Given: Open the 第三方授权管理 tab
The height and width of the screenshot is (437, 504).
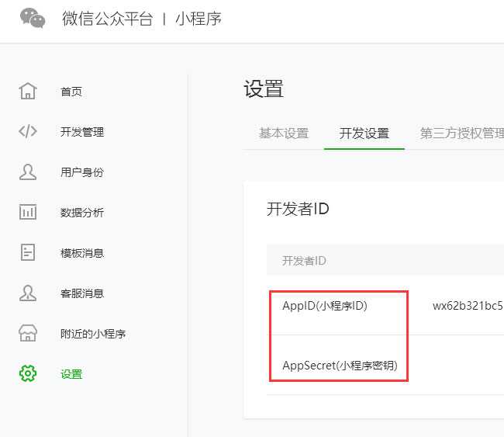Looking at the screenshot, I should pos(462,134).
